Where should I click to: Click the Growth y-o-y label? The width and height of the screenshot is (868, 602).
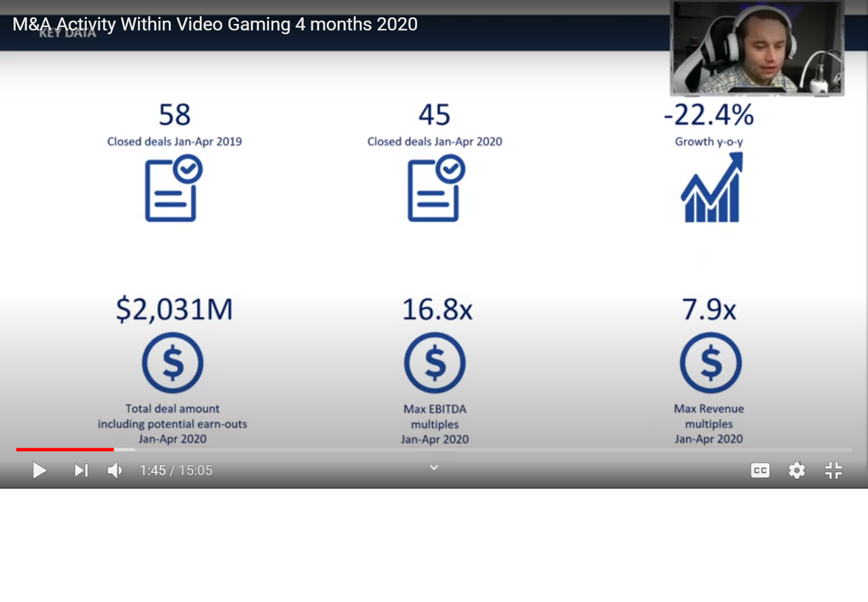[x=709, y=142]
